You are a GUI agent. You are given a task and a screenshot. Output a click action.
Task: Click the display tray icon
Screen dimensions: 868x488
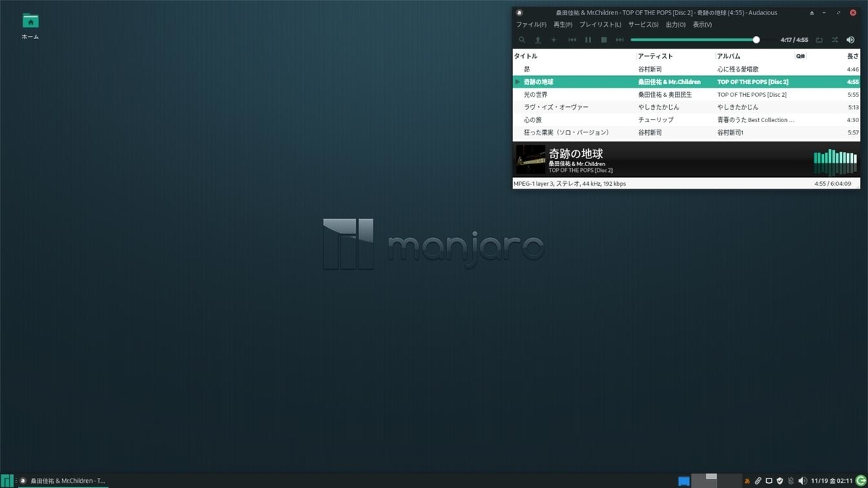point(769,481)
